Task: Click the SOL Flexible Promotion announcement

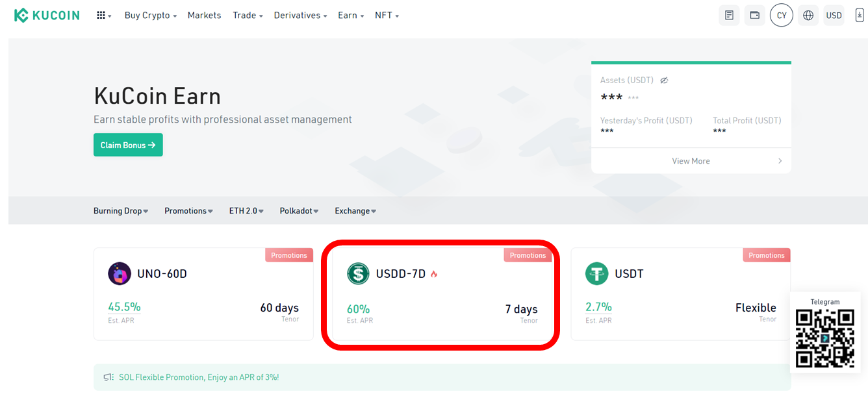Action: point(199,377)
